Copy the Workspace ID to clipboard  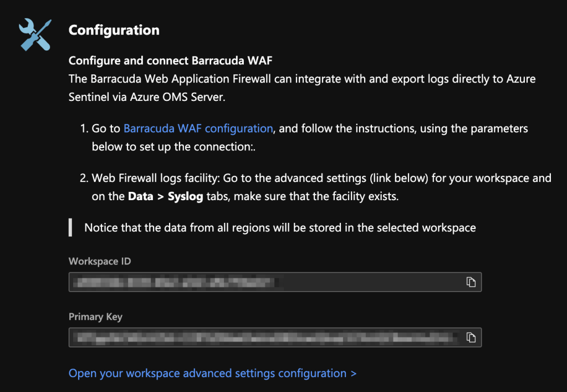pos(471,282)
